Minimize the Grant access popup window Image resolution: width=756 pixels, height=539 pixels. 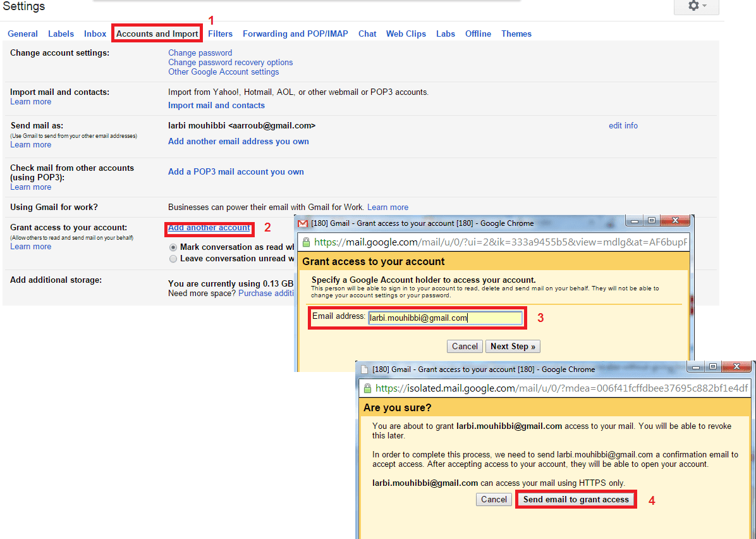point(635,221)
